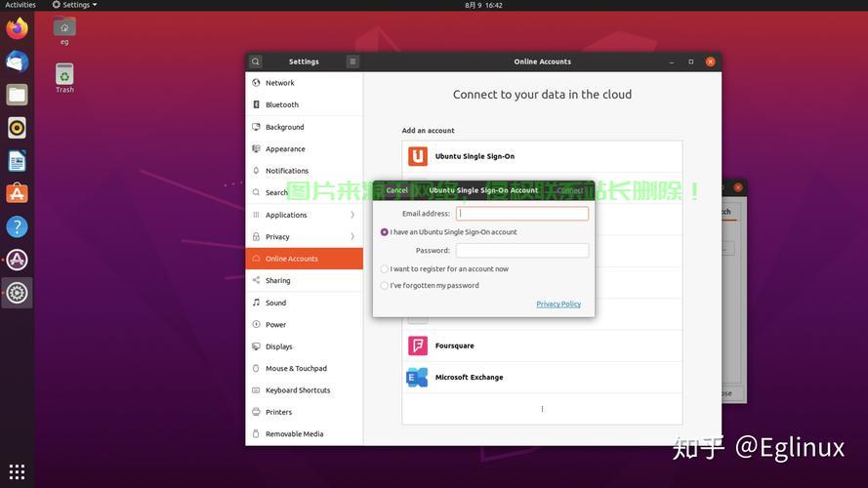Select 'I want to register for an account now'
Viewport: 868px width, 488px height.
(384, 269)
